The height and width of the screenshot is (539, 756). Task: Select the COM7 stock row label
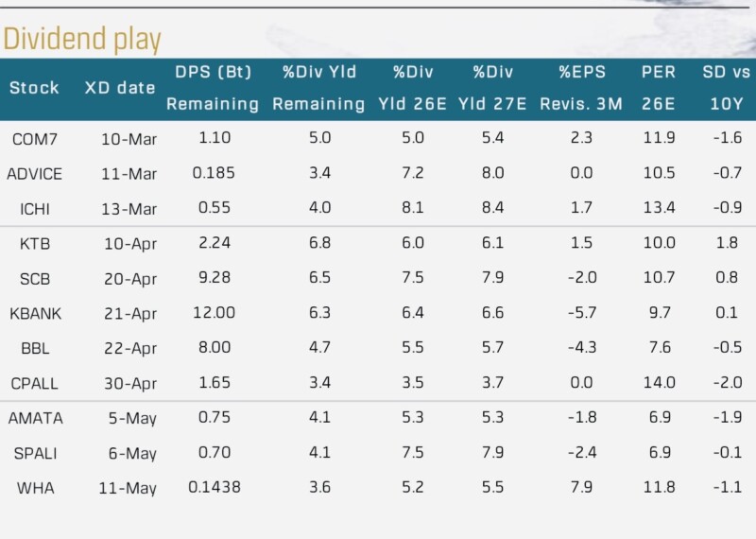33,139
